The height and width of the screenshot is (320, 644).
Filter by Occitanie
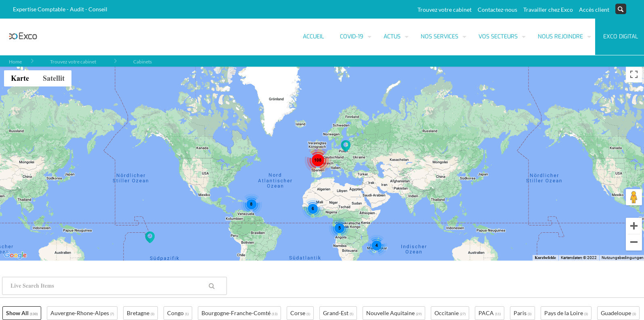click(450, 313)
